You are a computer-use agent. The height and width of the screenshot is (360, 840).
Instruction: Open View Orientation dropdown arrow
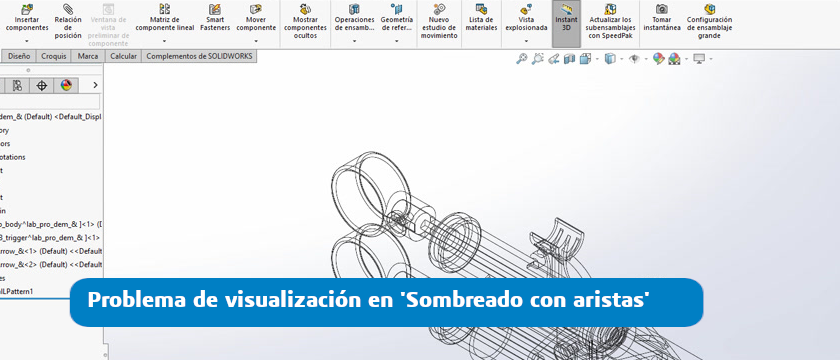pos(597,59)
